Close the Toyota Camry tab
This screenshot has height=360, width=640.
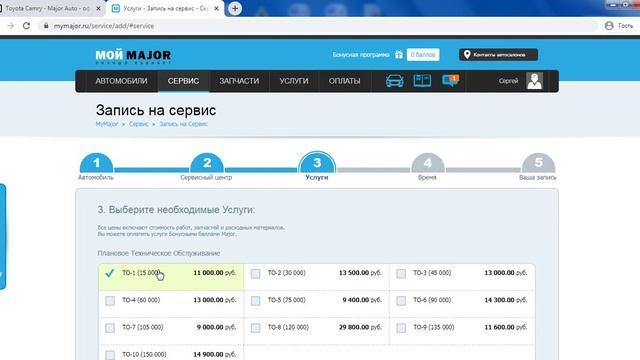98,8
